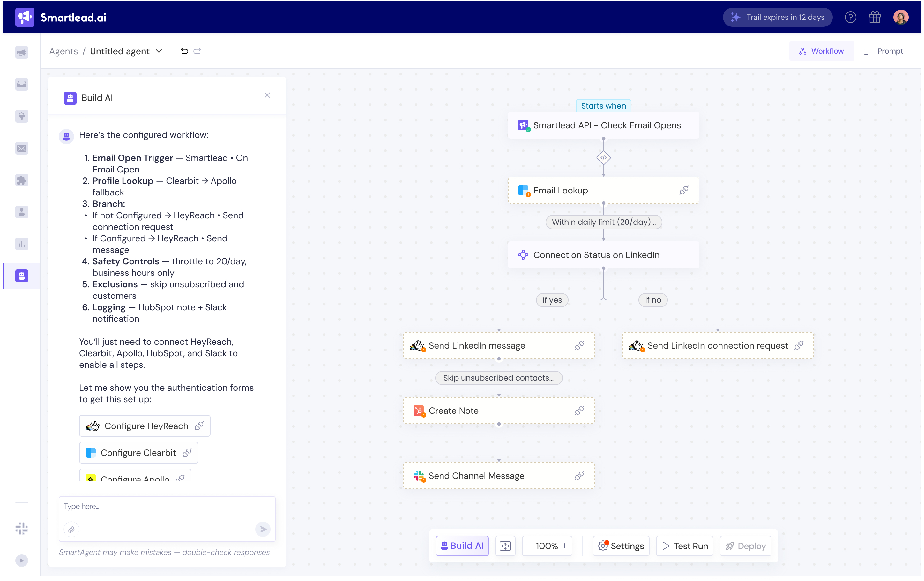Screen dimensions: 924x581
Task: Click the code condition diamond connector
Action: 603,158
